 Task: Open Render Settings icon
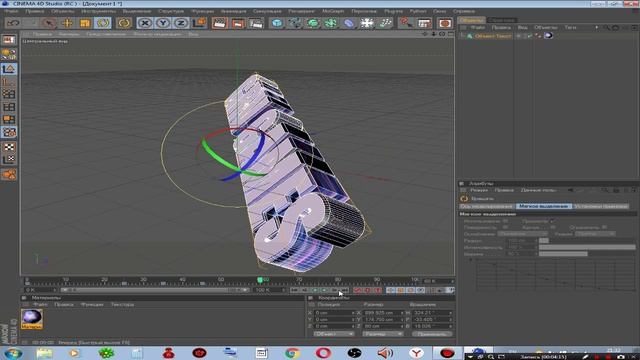coord(256,23)
